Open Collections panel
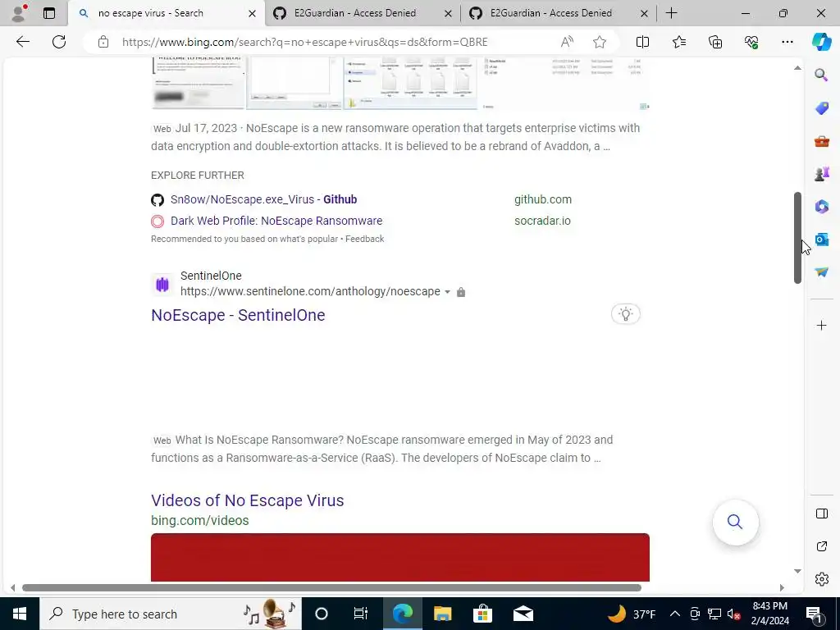The height and width of the screenshot is (630, 840). pos(715,42)
